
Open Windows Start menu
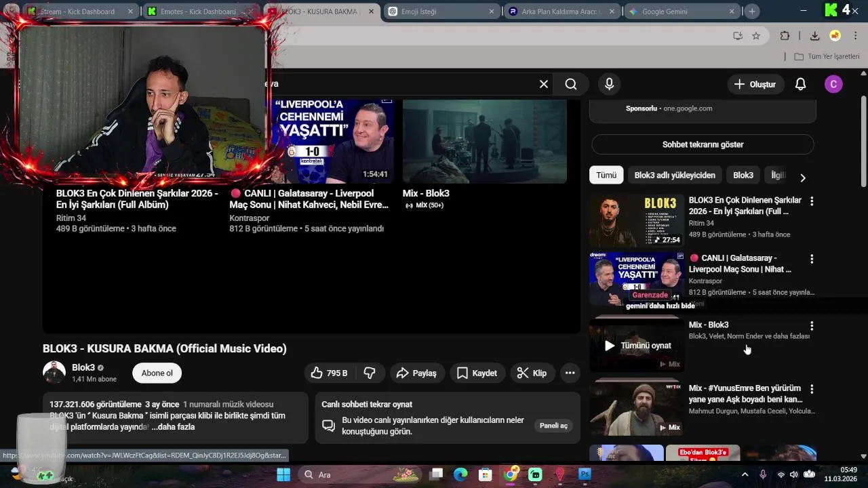pyautogui.click(x=283, y=474)
